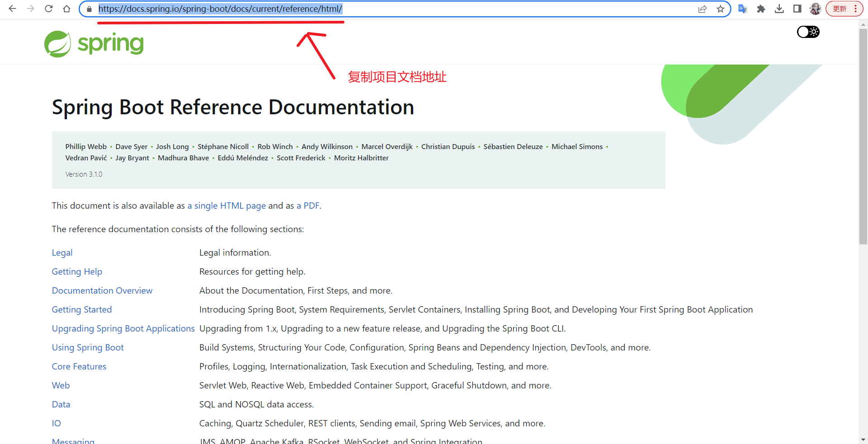This screenshot has width=868, height=444.
Task: Open the Legal section
Action: coord(62,252)
